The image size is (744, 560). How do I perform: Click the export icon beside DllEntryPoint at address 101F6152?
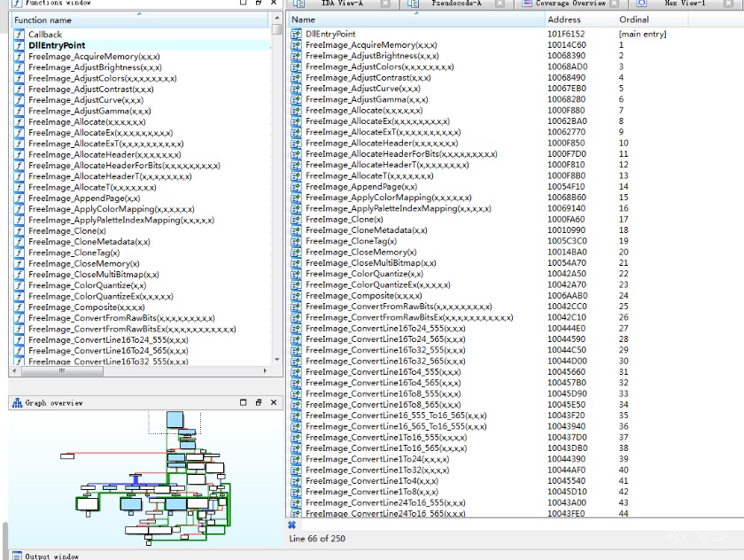click(297, 35)
